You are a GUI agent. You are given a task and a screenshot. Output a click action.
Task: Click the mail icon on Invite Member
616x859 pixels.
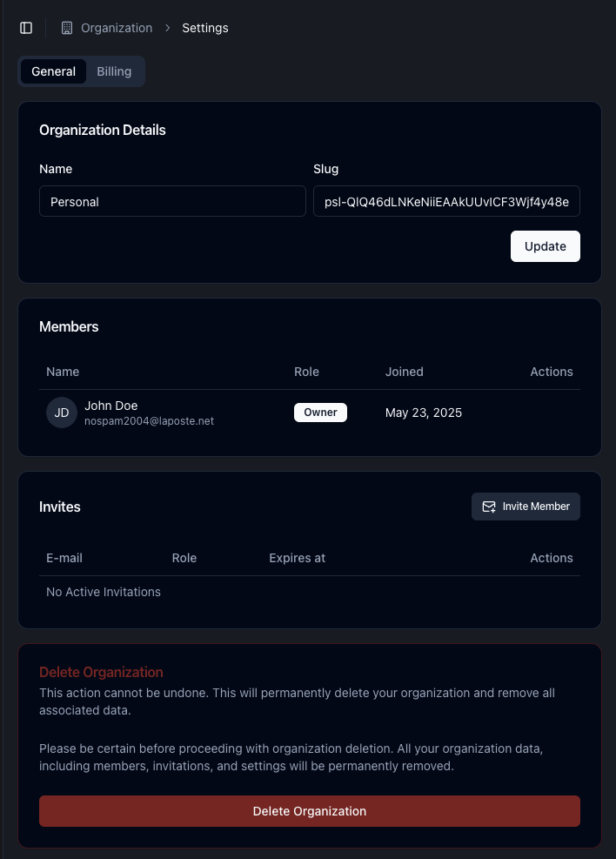click(x=489, y=507)
